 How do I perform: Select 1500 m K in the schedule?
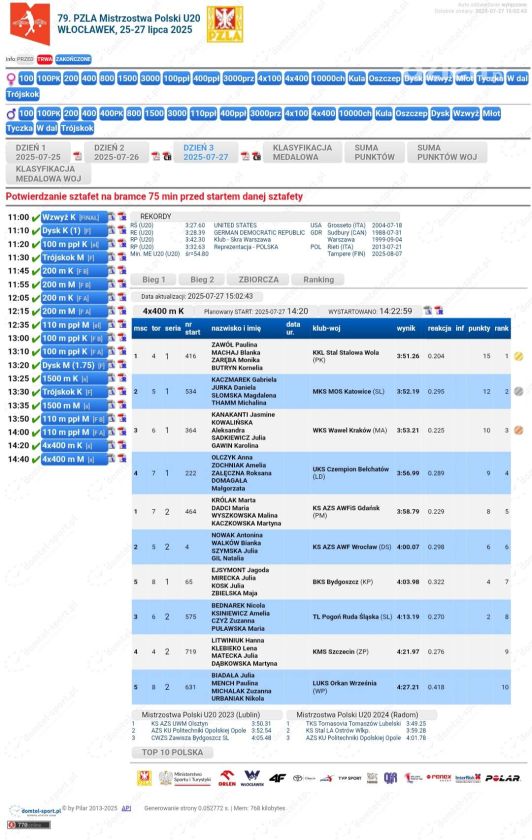point(74,378)
